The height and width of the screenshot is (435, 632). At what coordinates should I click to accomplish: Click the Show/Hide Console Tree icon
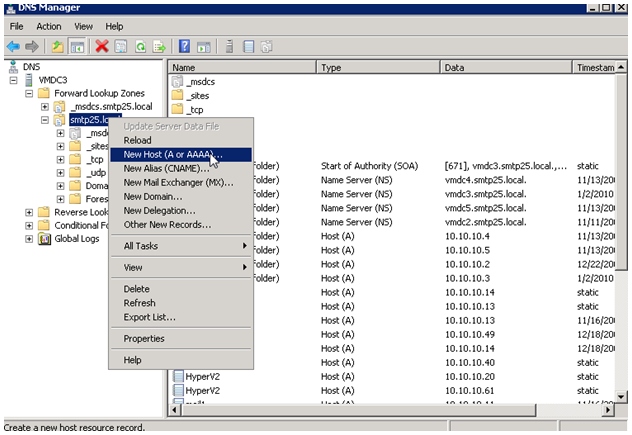77,47
